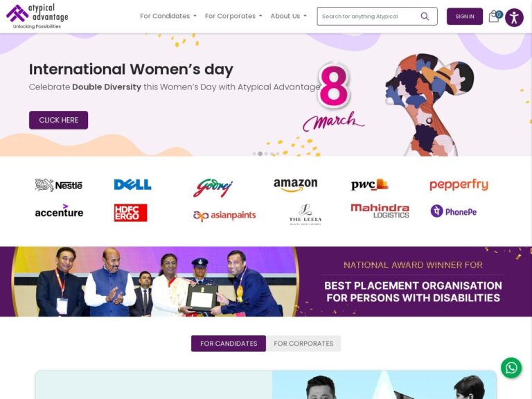532x399 pixels.
Task: Click the PhonePe partner logo
Action: click(454, 212)
